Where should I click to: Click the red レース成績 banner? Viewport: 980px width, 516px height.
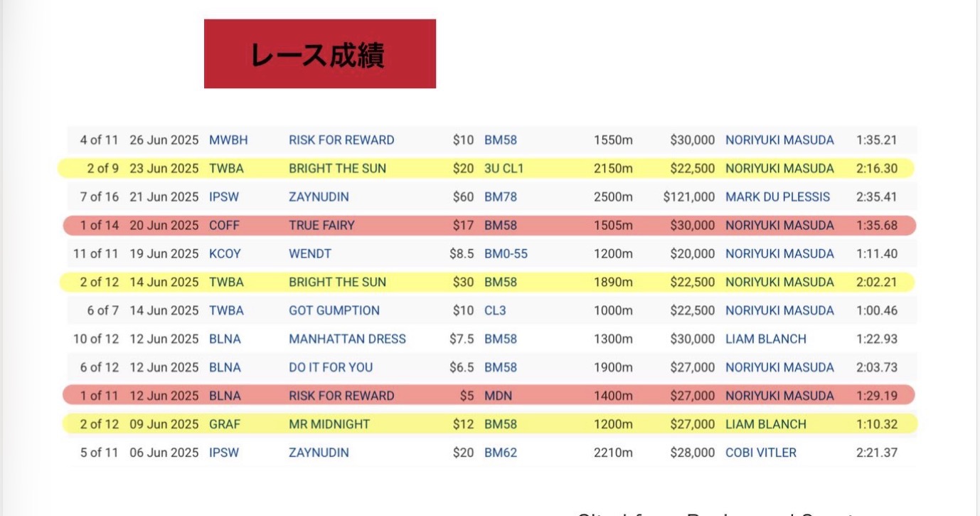(x=319, y=54)
